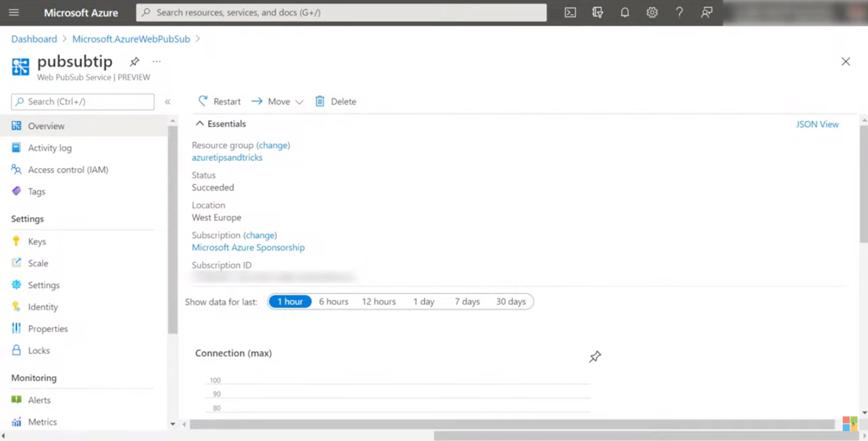
Task: Focus the top resource search bar
Action: (x=341, y=12)
